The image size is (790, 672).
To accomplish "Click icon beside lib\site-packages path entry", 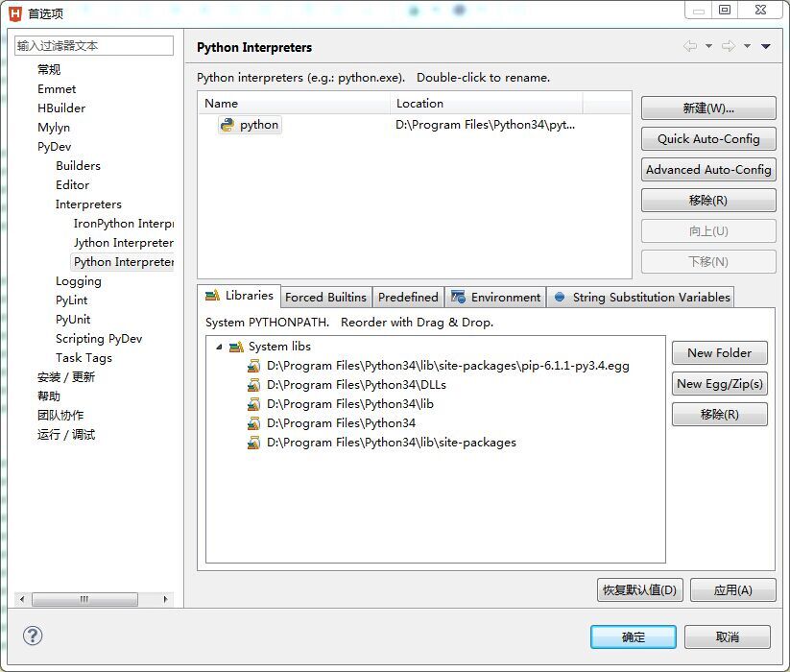I will pos(254,443).
